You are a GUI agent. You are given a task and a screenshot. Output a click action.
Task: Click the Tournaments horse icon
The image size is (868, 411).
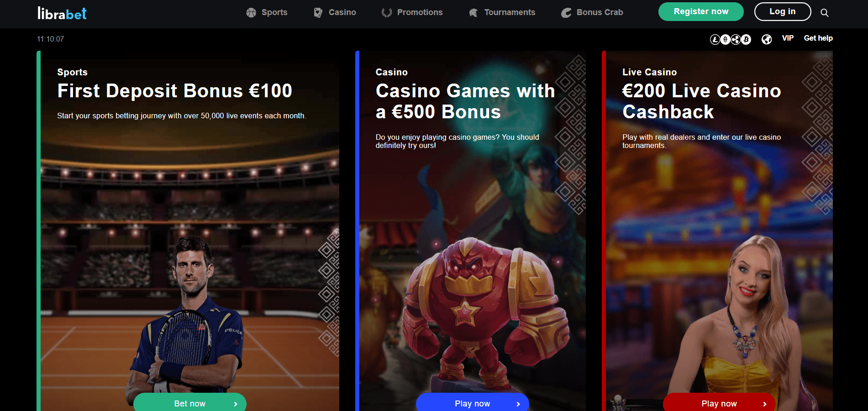pos(473,13)
